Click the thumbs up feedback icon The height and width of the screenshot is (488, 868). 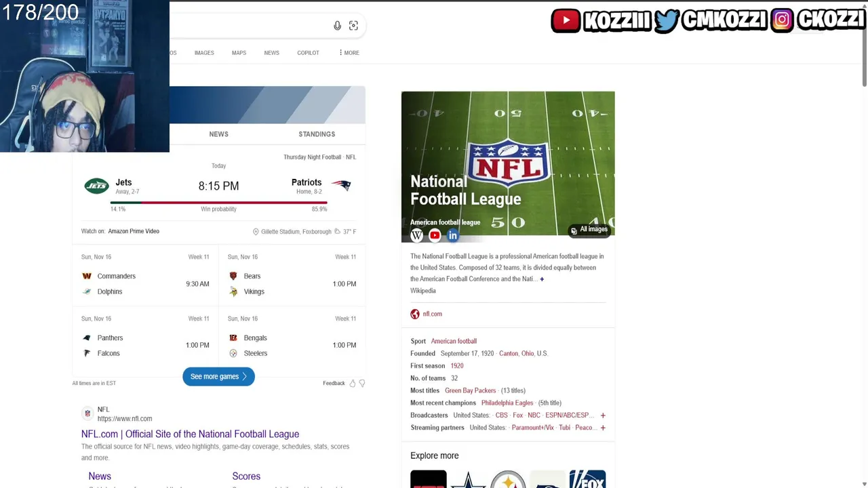(x=352, y=383)
